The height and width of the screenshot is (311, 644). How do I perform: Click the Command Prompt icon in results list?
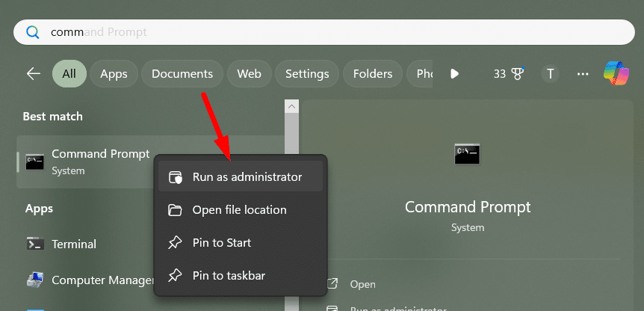(34, 162)
